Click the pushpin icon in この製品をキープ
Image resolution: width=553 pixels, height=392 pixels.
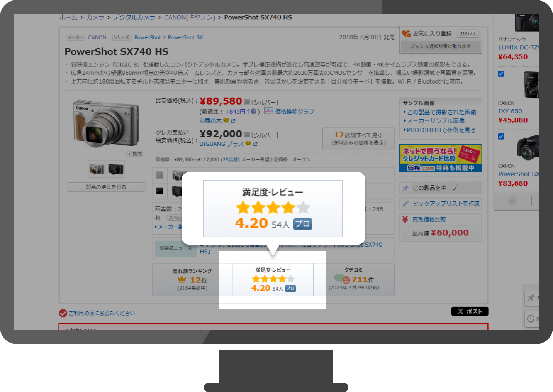pyautogui.click(x=405, y=188)
